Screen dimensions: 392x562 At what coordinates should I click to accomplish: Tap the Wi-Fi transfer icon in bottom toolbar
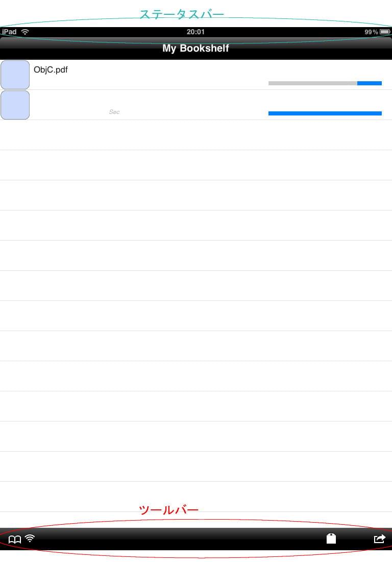click(30, 538)
